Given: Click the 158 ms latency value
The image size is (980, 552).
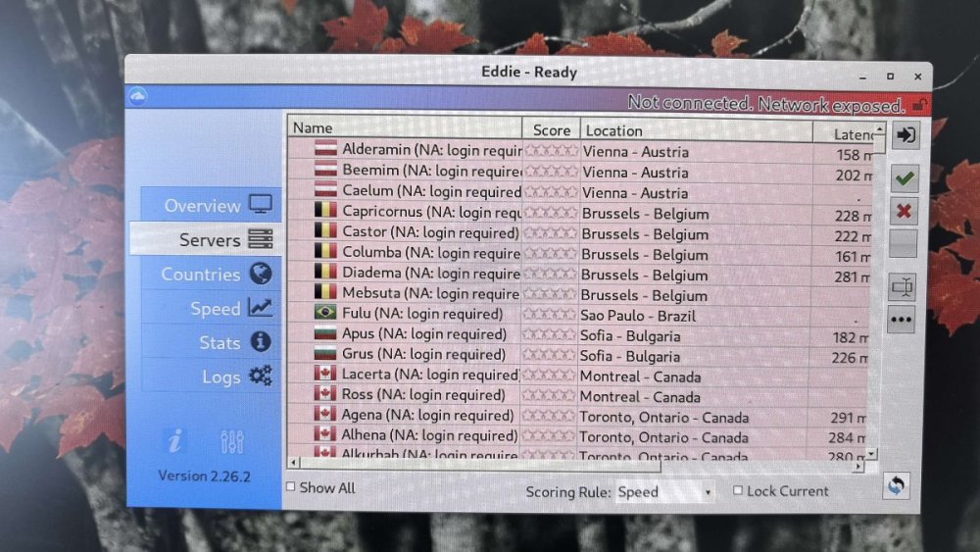Looking at the screenshot, I should 854,155.
